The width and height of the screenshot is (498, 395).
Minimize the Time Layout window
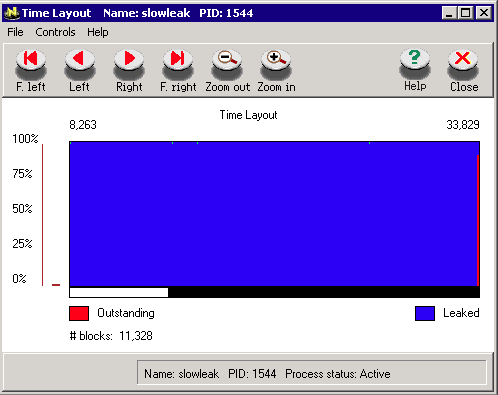point(449,13)
